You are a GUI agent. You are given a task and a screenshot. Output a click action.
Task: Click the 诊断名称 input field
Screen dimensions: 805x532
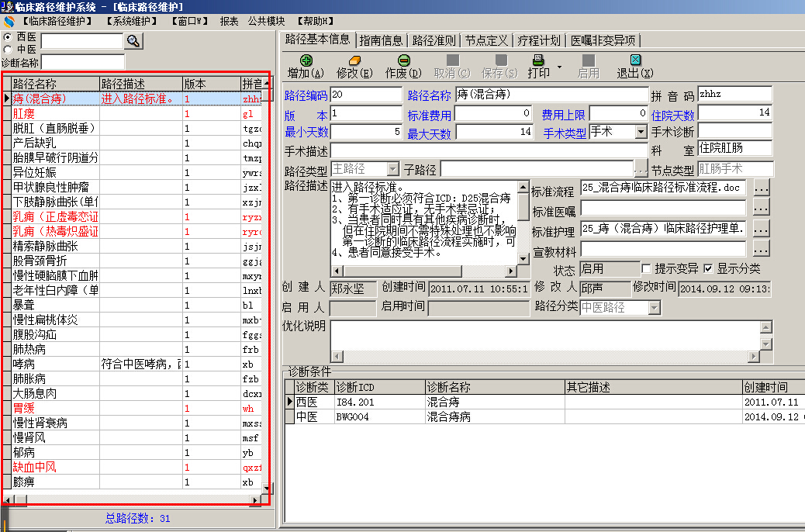coord(83,62)
